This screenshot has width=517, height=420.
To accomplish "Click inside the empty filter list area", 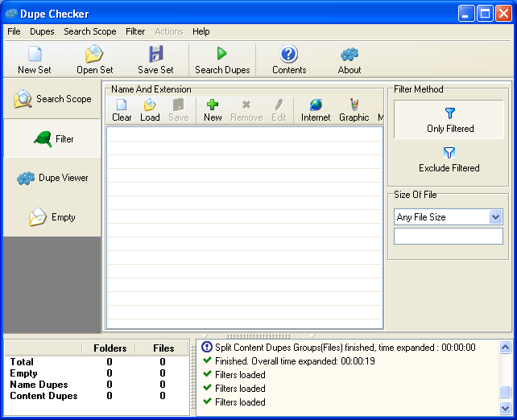I will click(245, 228).
